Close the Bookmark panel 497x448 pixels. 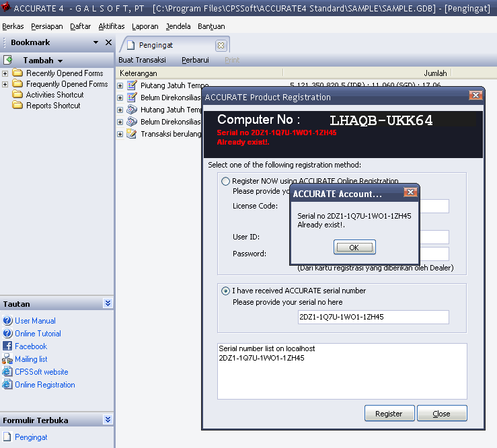[x=108, y=42]
